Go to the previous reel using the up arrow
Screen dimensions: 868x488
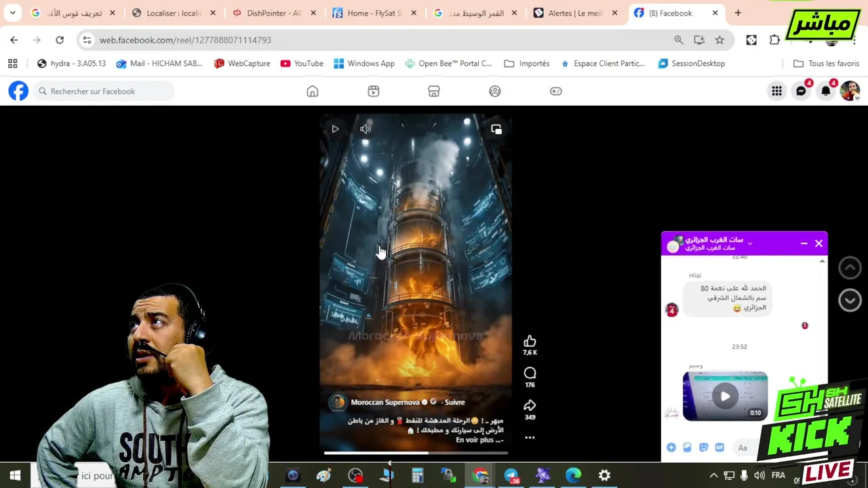click(x=850, y=268)
